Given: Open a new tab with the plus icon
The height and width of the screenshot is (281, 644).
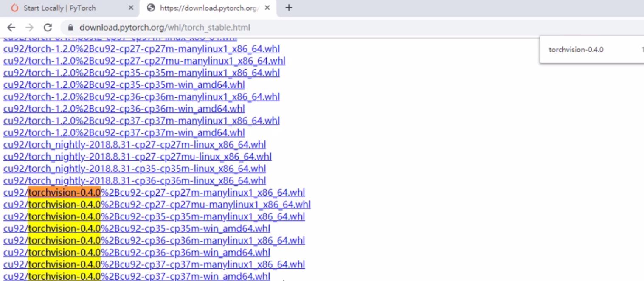Looking at the screenshot, I should tap(289, 8).
